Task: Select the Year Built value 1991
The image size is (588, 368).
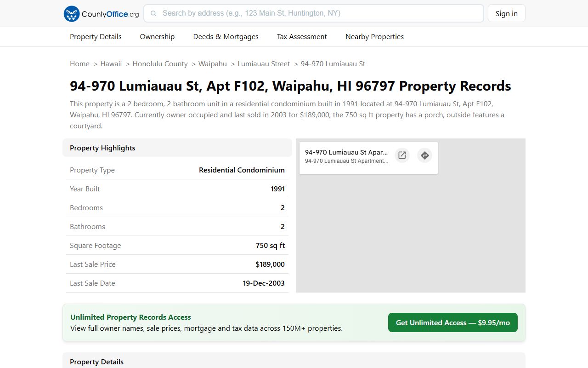Action: point(277,189)
